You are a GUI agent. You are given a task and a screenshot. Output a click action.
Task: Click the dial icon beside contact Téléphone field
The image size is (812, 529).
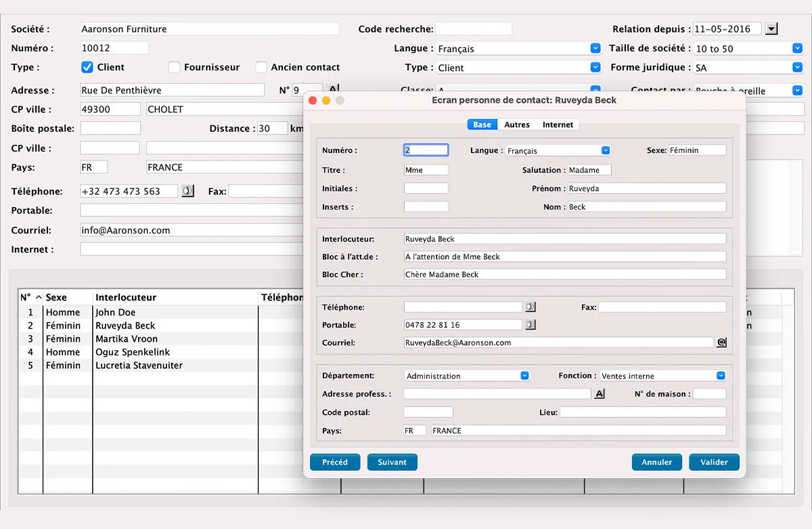(530, 307)
